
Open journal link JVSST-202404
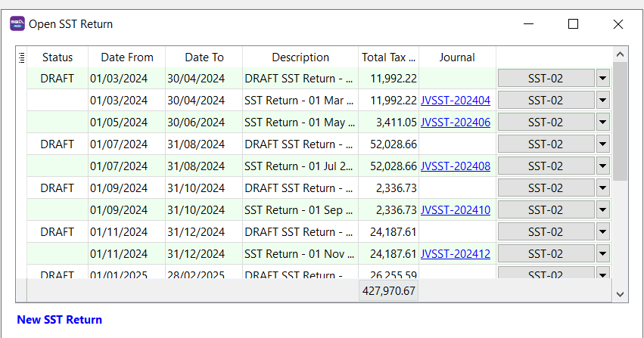coord(455,101)
